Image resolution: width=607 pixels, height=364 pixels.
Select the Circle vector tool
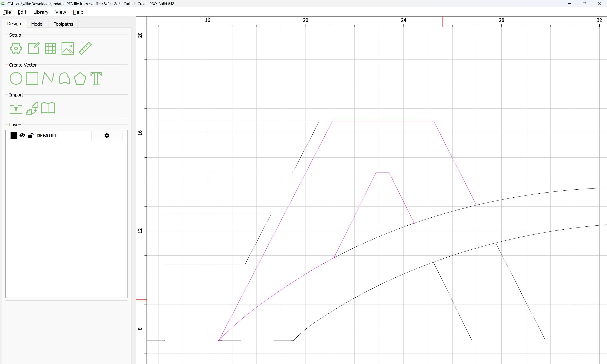(16, 79)
